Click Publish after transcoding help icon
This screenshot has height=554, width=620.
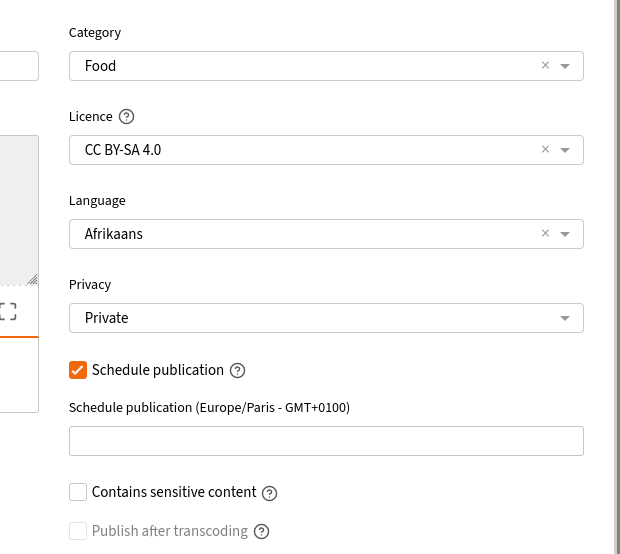[262, 531]
